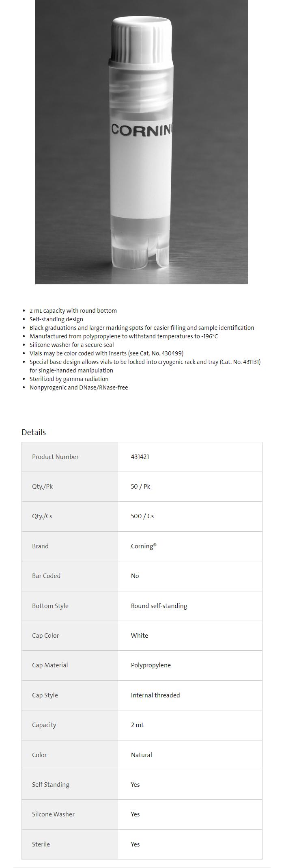Click the Cat. No. 431131 bullet line
This screenshot has width=284, height=868.
145,362
